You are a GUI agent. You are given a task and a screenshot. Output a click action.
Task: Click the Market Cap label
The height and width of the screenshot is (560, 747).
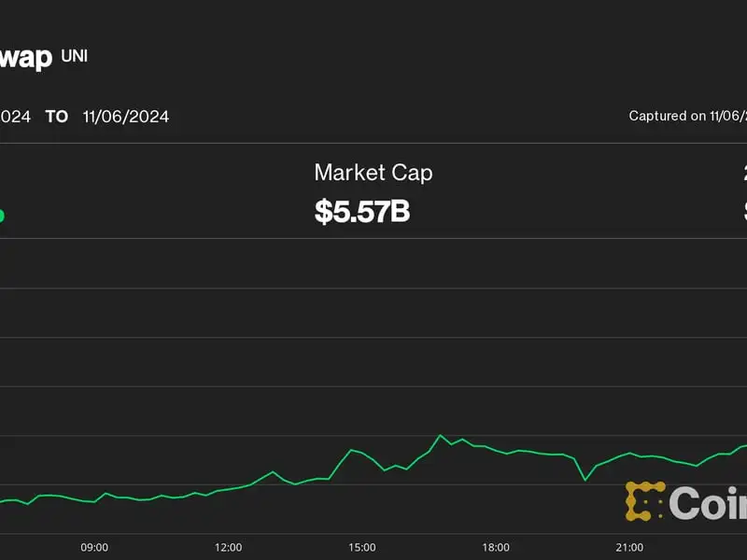pos(373,173)
